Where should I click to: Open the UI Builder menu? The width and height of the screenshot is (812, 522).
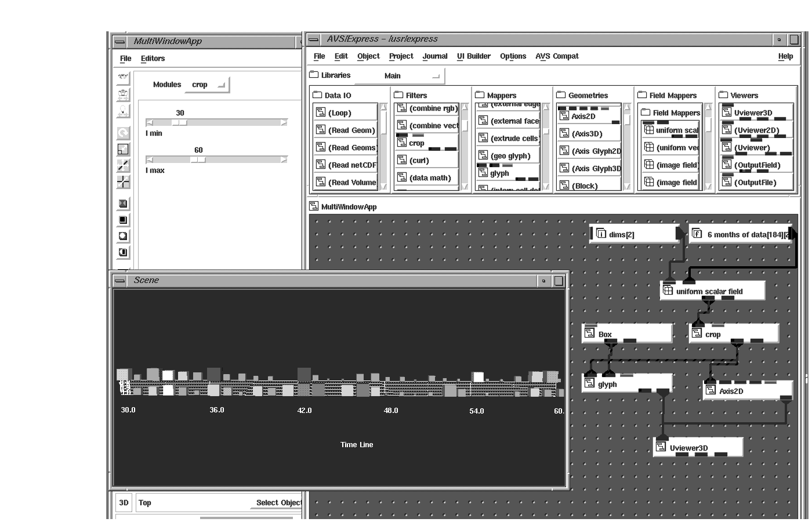473,56
